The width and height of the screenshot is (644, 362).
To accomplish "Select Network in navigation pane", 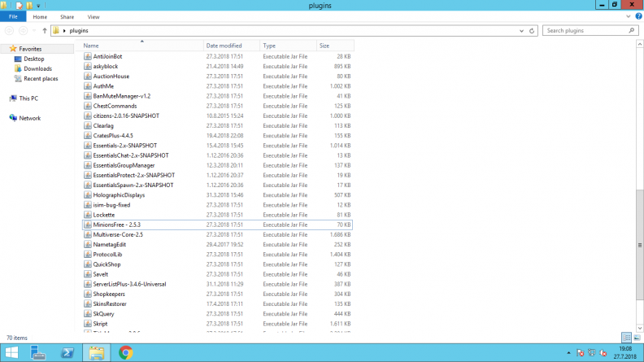I will pos(29,118).
